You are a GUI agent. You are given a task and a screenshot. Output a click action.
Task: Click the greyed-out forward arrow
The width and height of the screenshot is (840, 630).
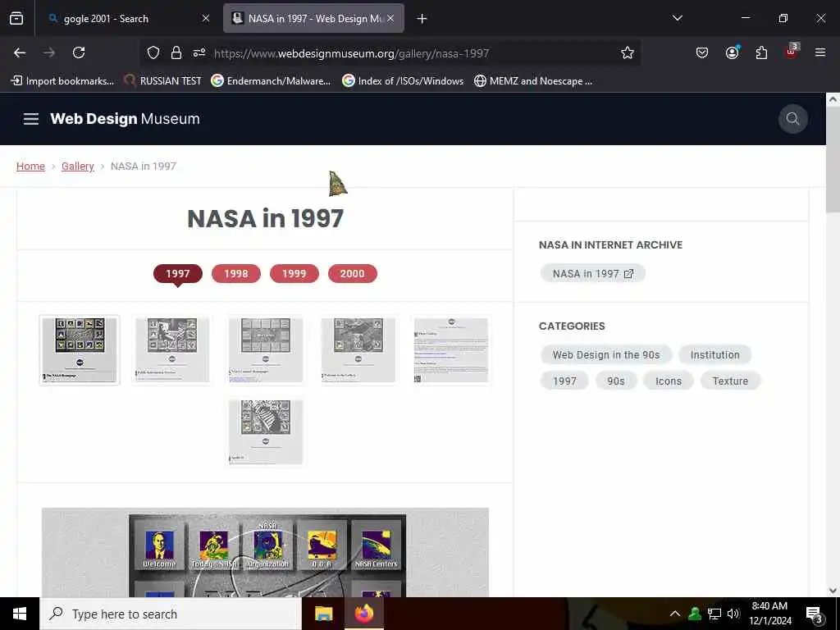[x=49, y=52]
